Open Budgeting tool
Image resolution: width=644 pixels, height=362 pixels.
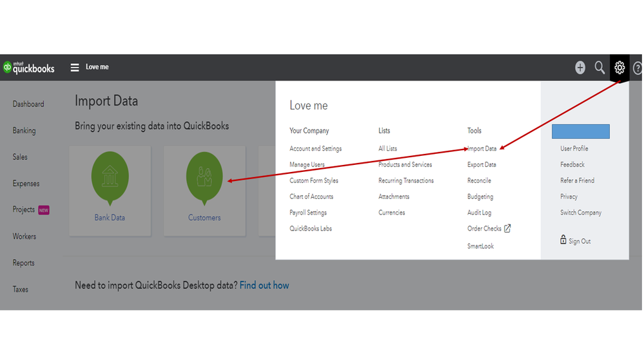tap(480, 196)
